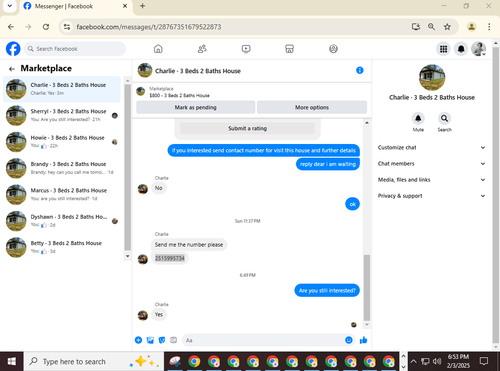The image size is (500, 371).
Task: Open Chrome three-dot menu
Action: coord(489,27)
